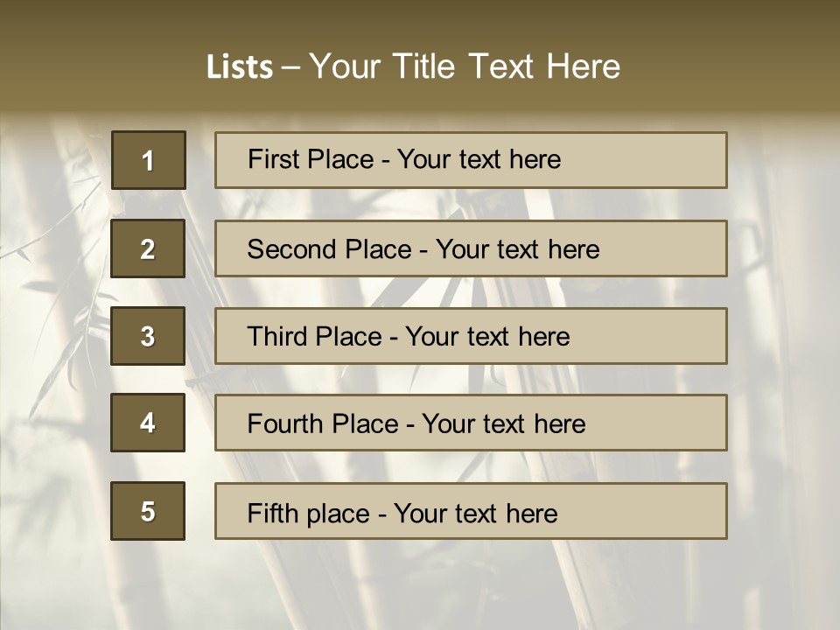
Task: Select the number 1 box
Action: 148,160
